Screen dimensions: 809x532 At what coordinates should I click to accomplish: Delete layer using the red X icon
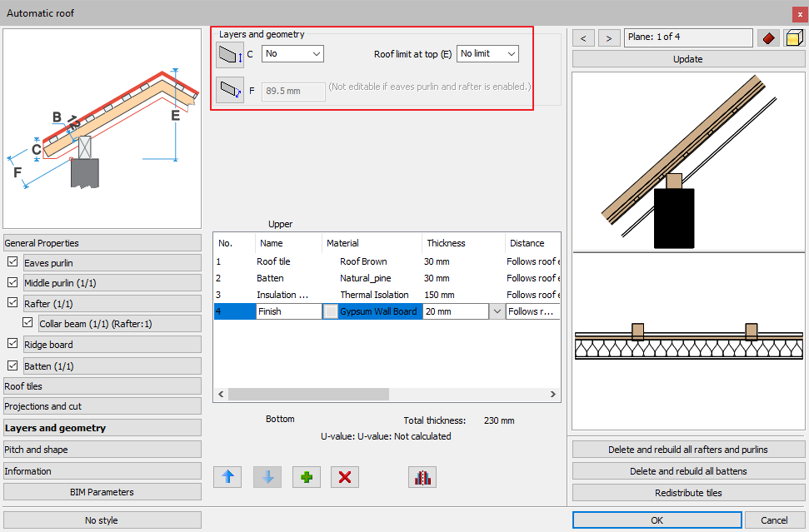coord(345,477)
